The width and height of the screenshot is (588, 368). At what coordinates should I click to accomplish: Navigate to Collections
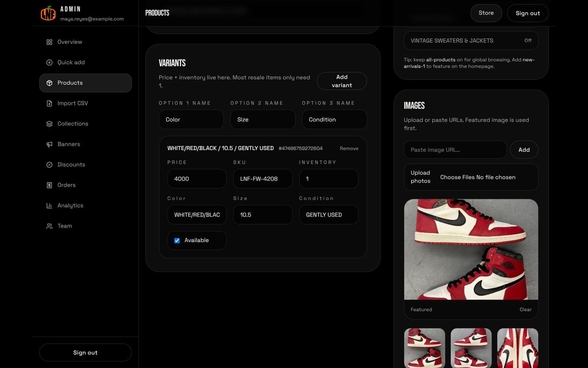pos(85,124)
